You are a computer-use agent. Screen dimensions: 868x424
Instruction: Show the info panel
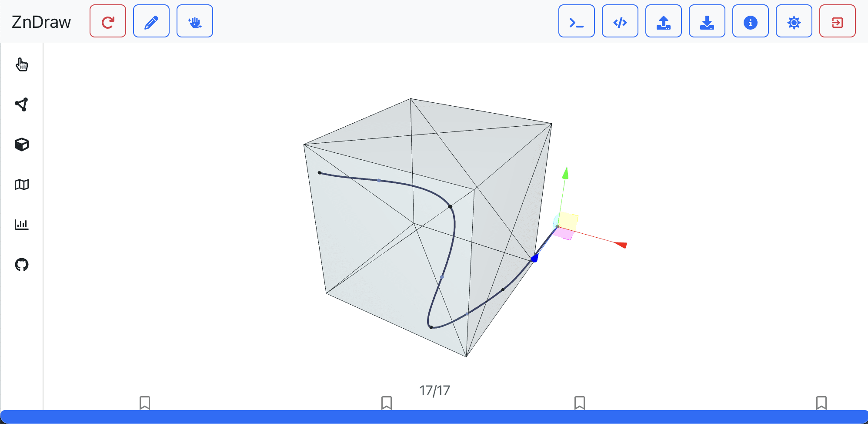750,20
